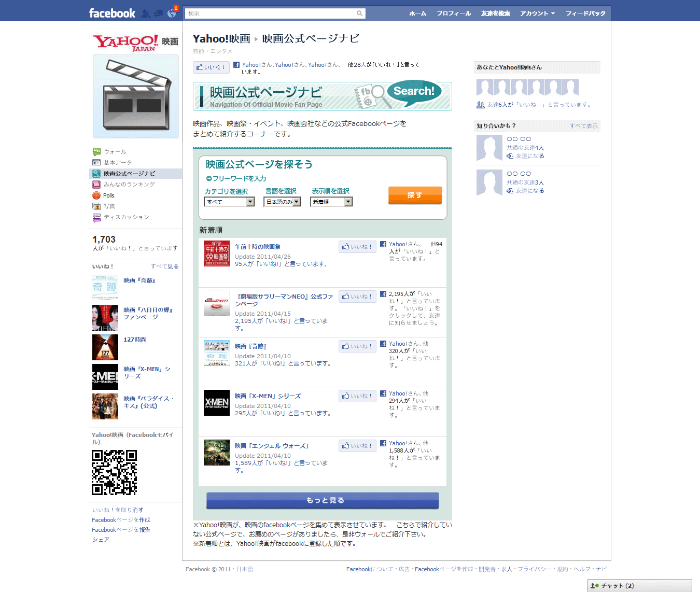This screenshot has height=592, width=700.
Task: Click 127時間 poster thumbnail in sidebar
Action: coord(105,347)
